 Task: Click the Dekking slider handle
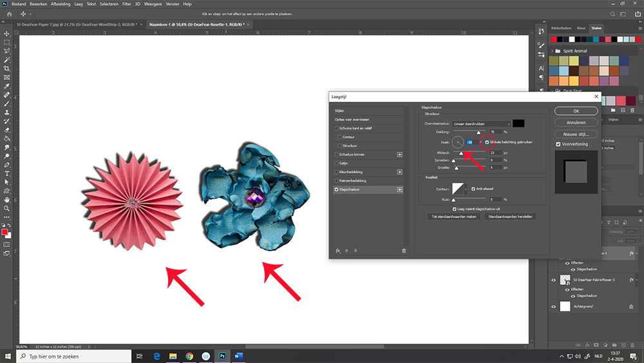coord(478,132)
